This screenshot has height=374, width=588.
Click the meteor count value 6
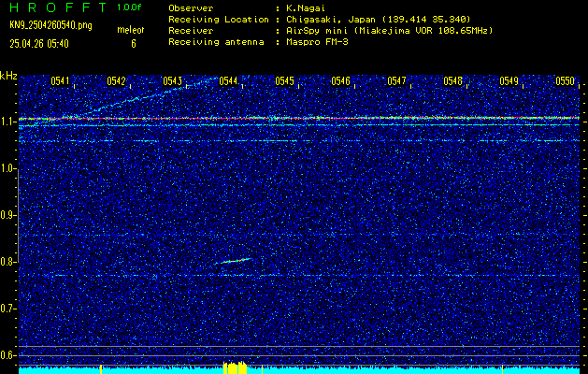[x=134, y=44]
